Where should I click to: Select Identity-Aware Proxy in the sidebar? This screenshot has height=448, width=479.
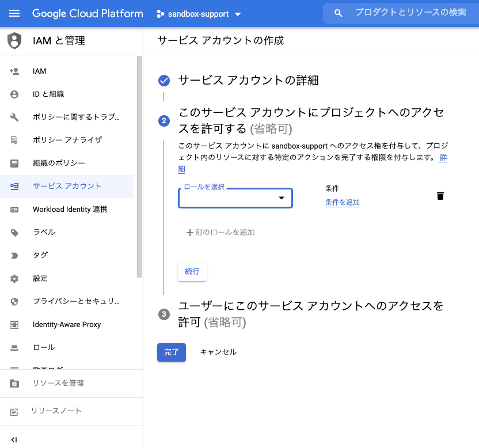pos(67,325)
